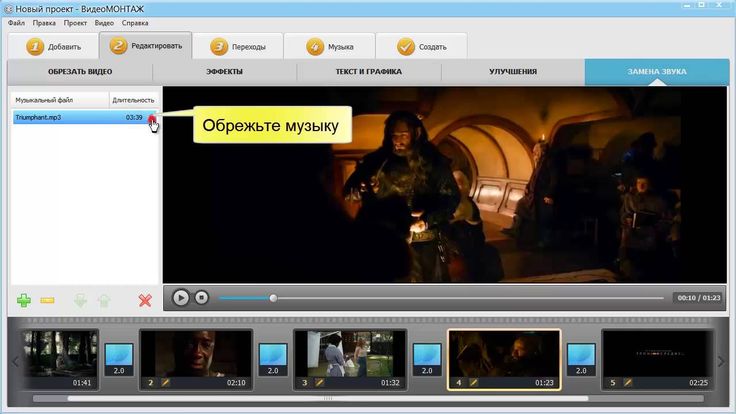Open the transition icon after clip 4
This screenshot has width=736, height=414.
(581, 360)
